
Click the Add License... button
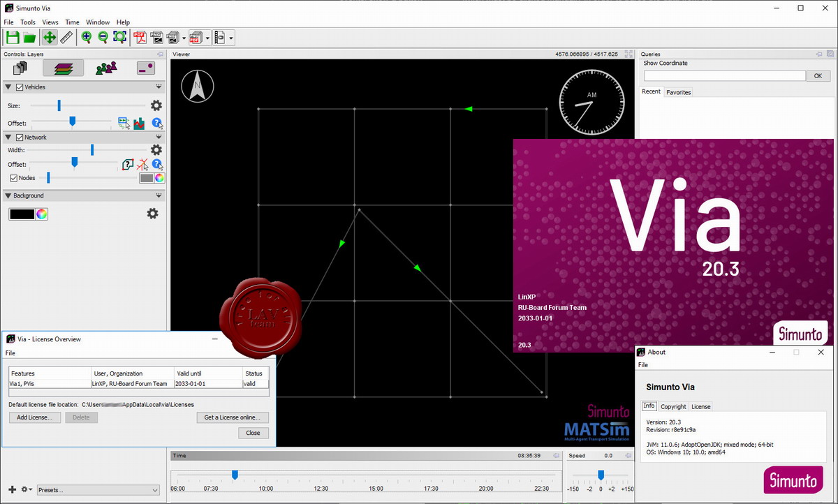(35, 417)
